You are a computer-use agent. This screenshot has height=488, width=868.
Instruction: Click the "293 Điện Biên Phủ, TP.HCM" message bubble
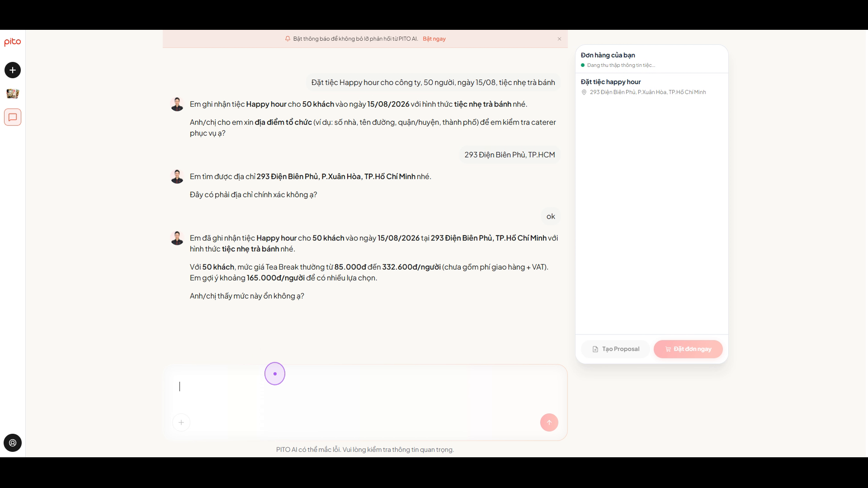(x=509, y=155)
